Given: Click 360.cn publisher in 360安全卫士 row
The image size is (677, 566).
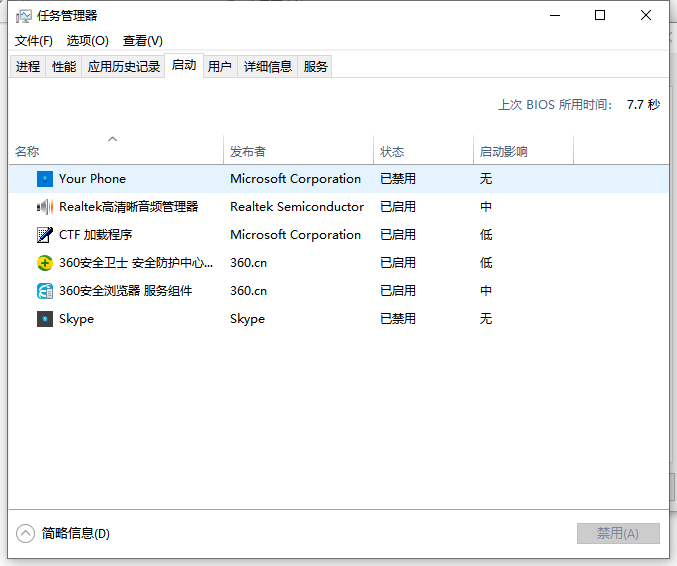Looking at the screenshot, I should [248, 263].
